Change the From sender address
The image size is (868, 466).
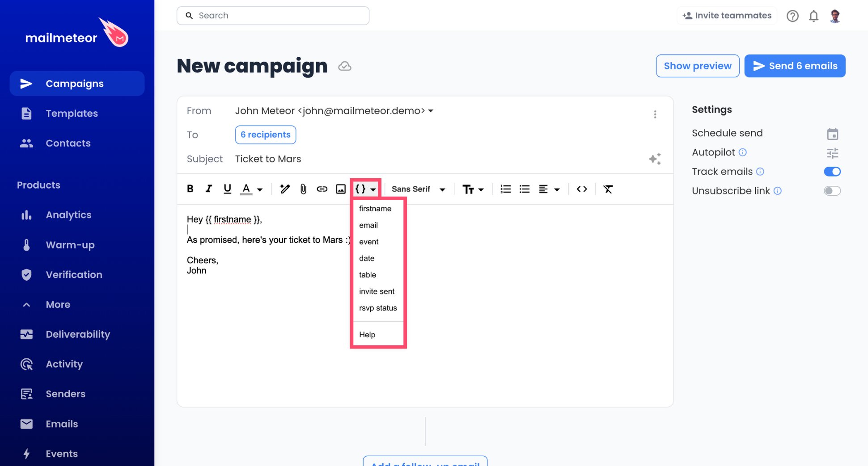[334, 111]
